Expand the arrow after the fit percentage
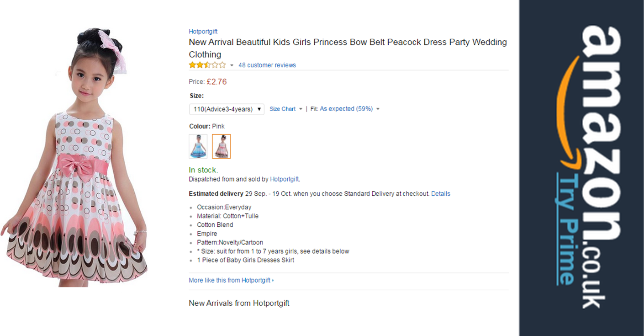 click(x=378, y=109)
